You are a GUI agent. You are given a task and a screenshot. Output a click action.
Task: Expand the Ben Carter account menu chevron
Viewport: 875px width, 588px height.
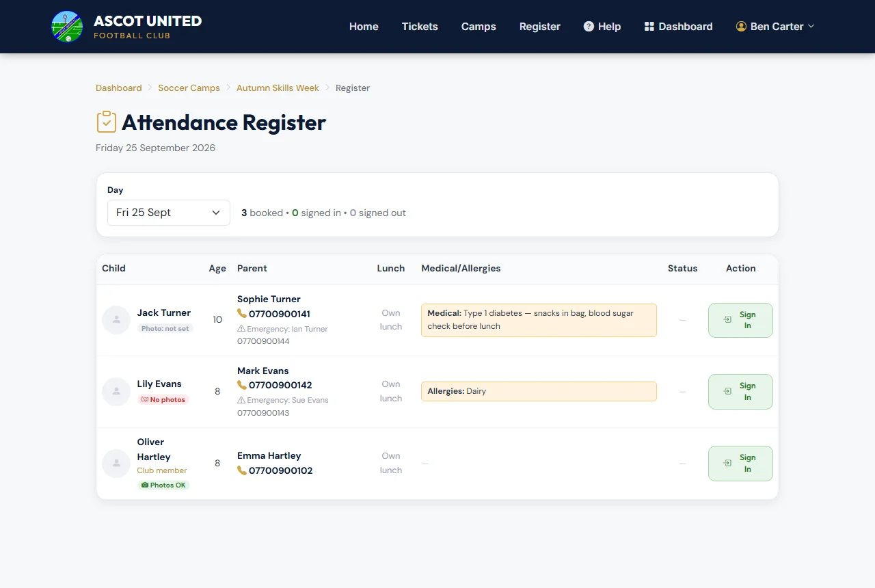pyautogui.click(x=811, y=27)
